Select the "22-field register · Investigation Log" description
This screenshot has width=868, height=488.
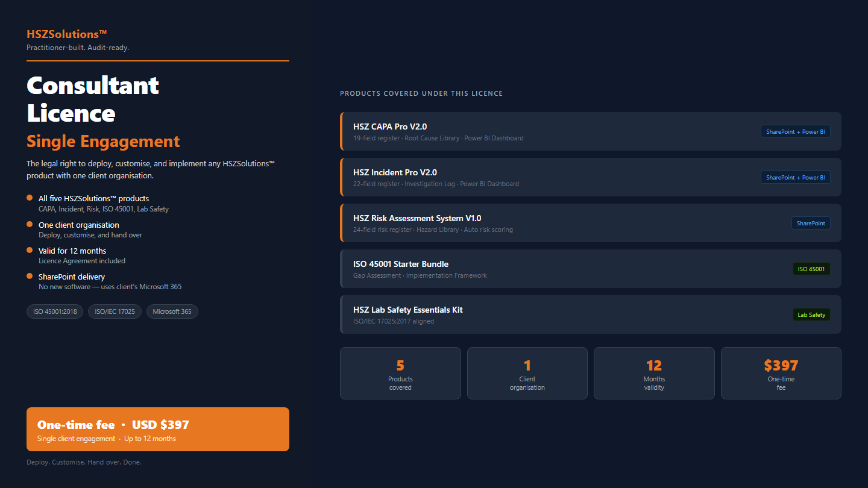(436, 184)
